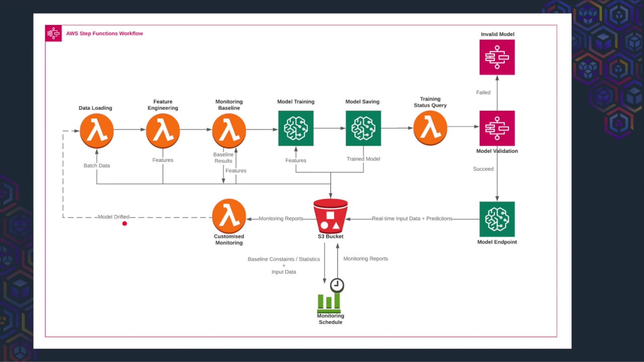This screenshot has width=644, height=362.
Task: Click the clock icon above Monitoring Schedule
Action: pyautogui.click(x=337, y=286)
